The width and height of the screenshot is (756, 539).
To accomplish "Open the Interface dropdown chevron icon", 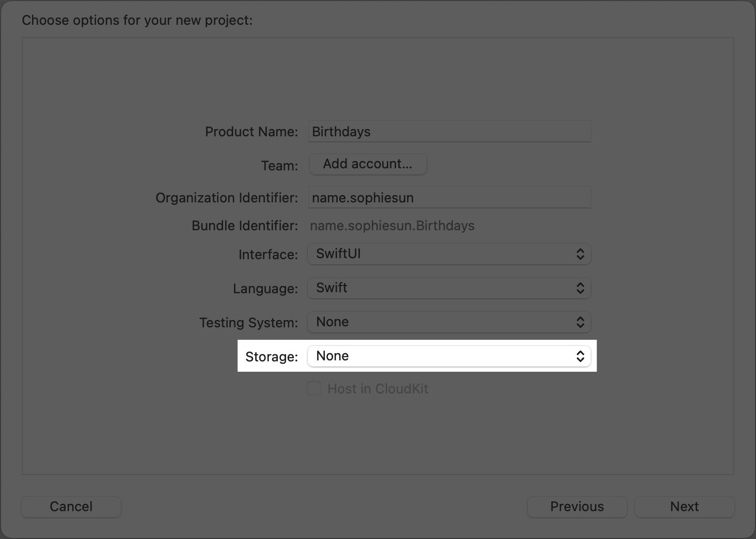I will [580, 254].
